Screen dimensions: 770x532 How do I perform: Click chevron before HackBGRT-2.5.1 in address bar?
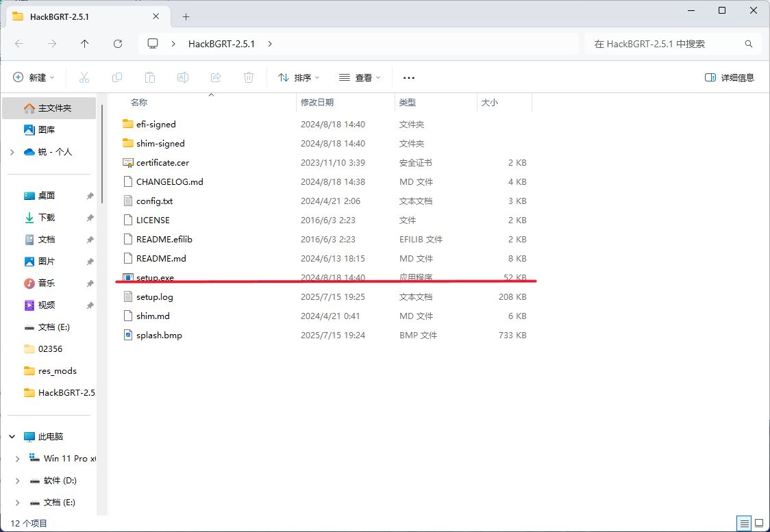(173, 44)
